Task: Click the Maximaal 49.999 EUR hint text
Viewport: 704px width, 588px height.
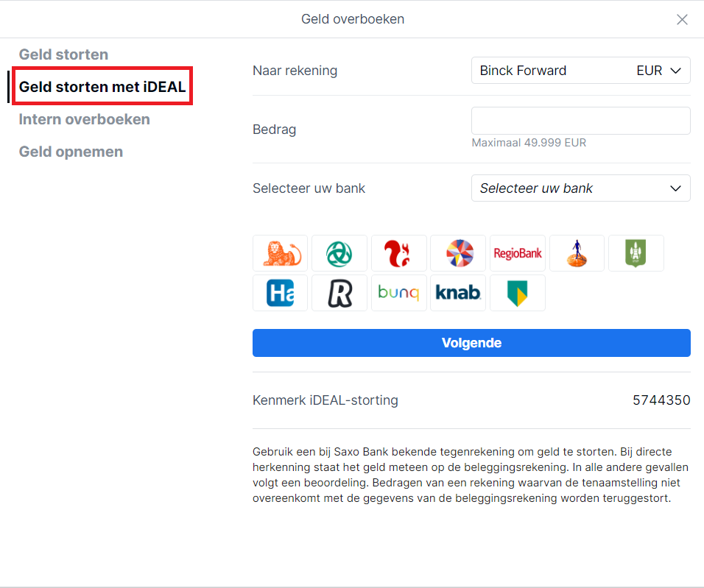Action: 529,143
